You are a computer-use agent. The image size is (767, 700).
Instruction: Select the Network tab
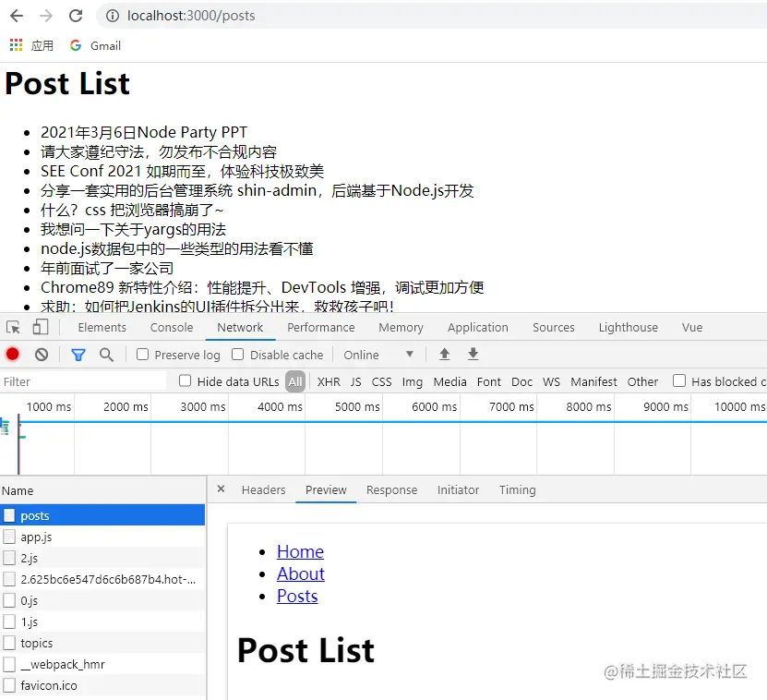[x=240, y=328]
